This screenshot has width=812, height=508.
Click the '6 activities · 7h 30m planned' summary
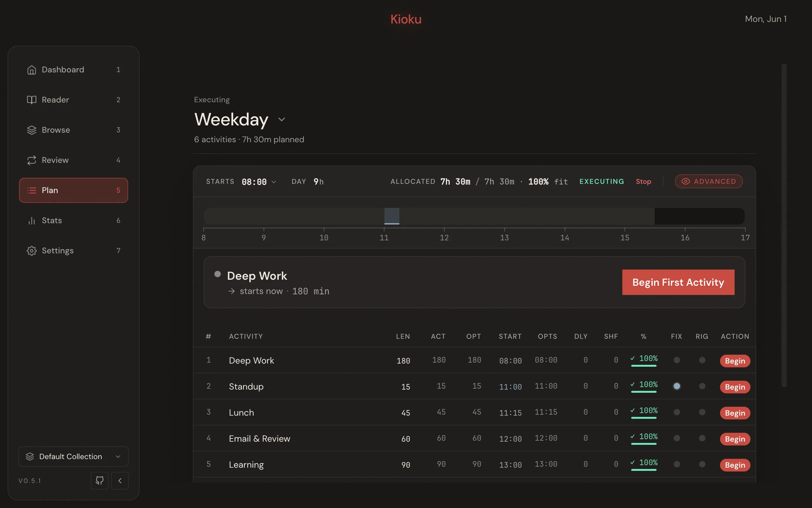(x=249, y=139)
